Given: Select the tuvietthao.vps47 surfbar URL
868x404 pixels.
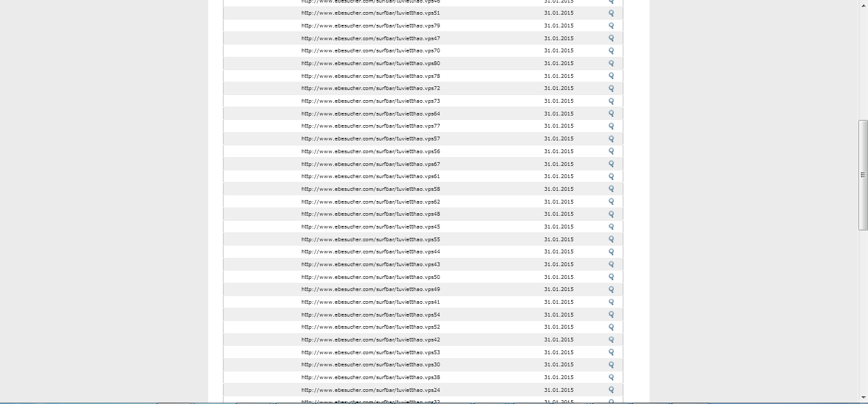Looking at the screenshot, I should point(370,38).
